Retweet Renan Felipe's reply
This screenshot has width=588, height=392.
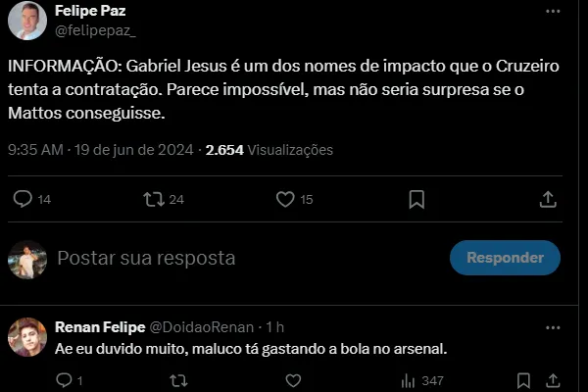[x=178, y=380]
